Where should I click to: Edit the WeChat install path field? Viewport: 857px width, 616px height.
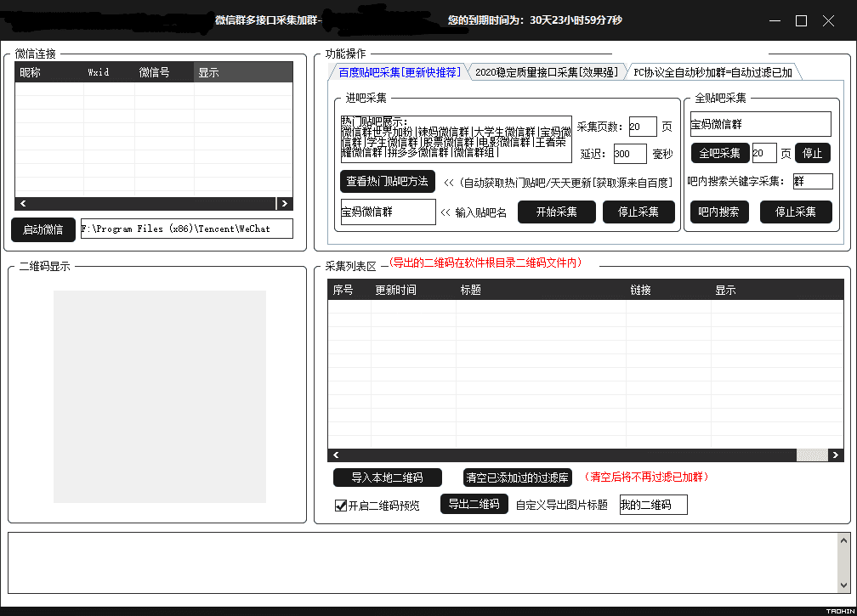[187, 229]
